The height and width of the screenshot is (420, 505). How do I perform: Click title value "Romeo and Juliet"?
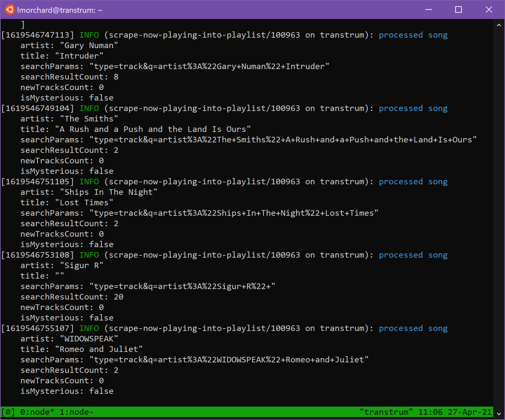click(x=99, y=349)
